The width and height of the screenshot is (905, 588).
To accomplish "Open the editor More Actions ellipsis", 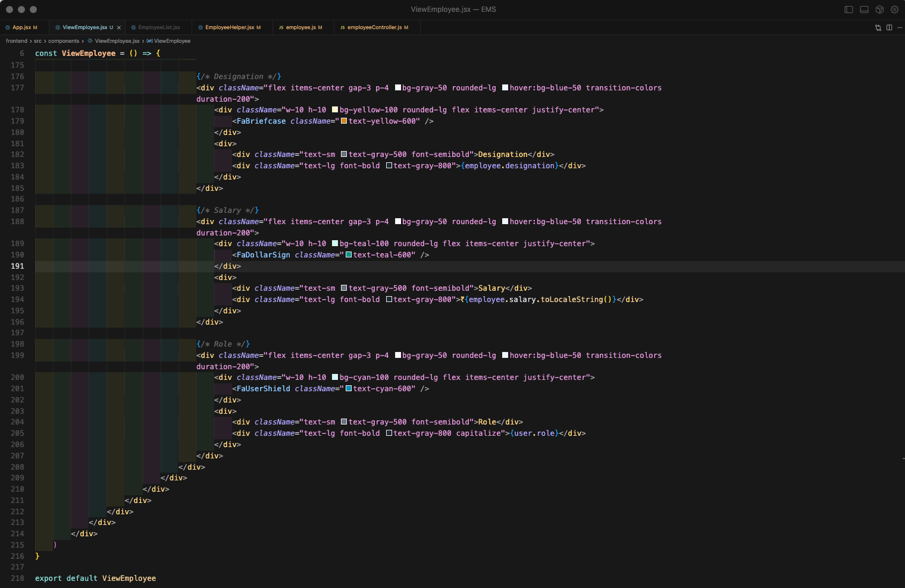I will tap(900, 27).
